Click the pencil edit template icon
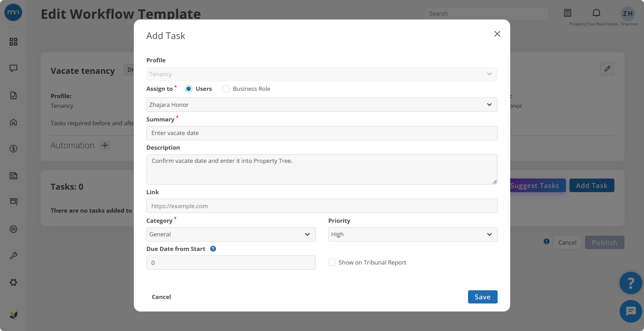 607,69
